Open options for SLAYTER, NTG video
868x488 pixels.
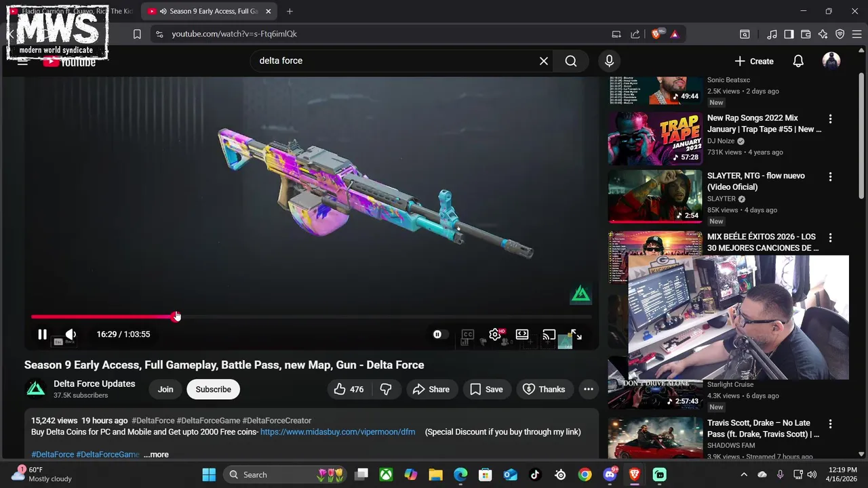tap(830, 176)
